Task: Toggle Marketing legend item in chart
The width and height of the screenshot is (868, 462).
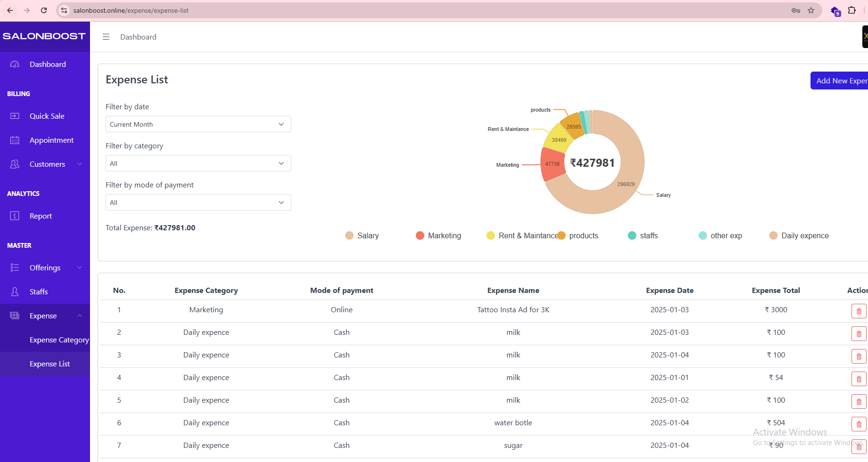Action: click(x=438, y=235)
